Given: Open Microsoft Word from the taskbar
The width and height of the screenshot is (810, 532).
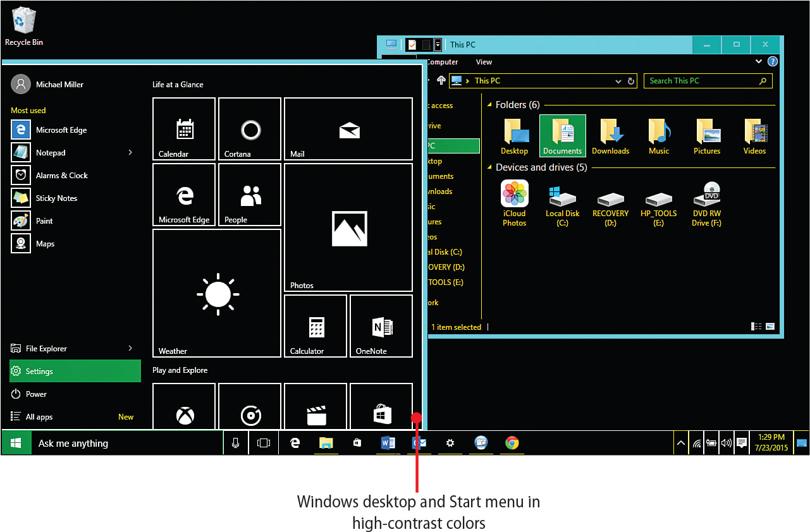Looking at the screenshot, I should pos(388,443).
